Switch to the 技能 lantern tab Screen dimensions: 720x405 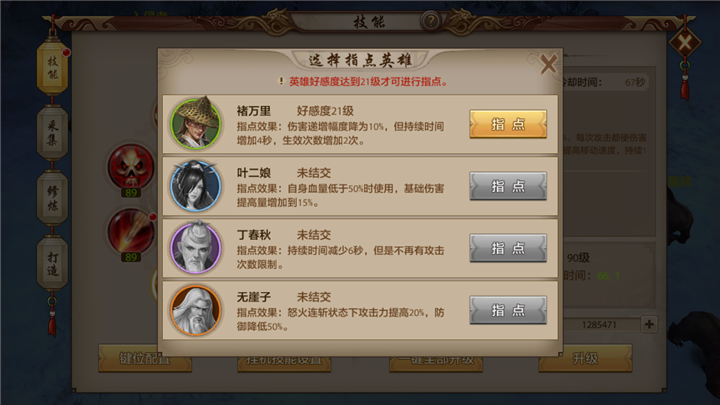click(x=52, y=68)
